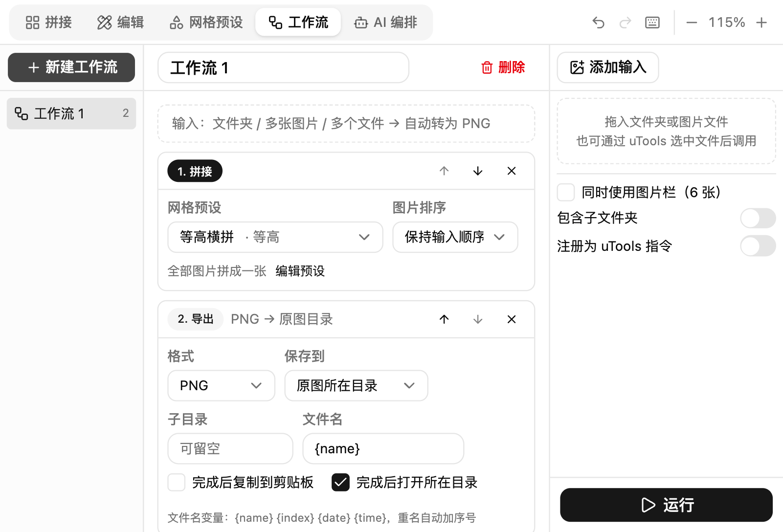
Task: Open 网格预设 dropdown 等高横拼
Action: tap(275, 237)
